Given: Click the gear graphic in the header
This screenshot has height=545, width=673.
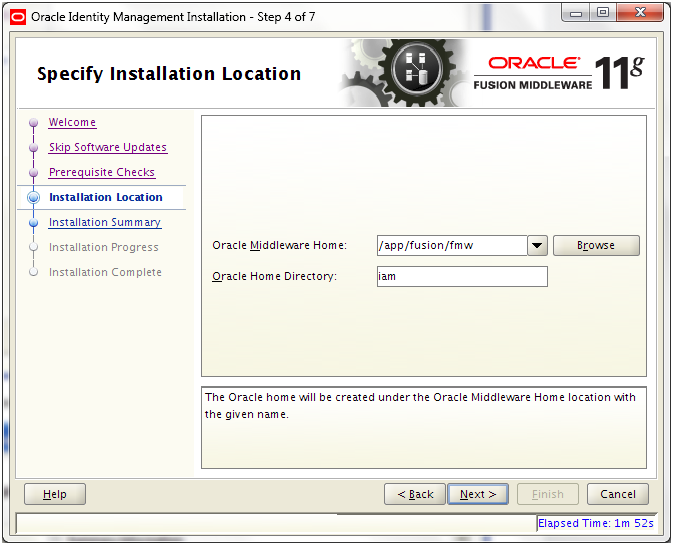Looking at the screenshot, I should coord(403,72).
